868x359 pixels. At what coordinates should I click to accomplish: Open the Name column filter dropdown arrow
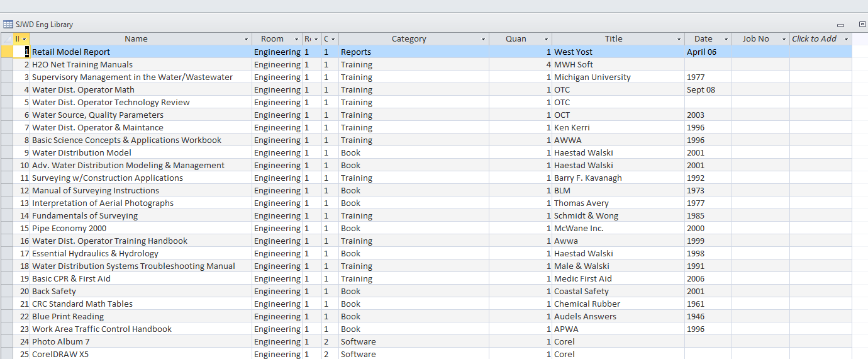click(246, 39)
